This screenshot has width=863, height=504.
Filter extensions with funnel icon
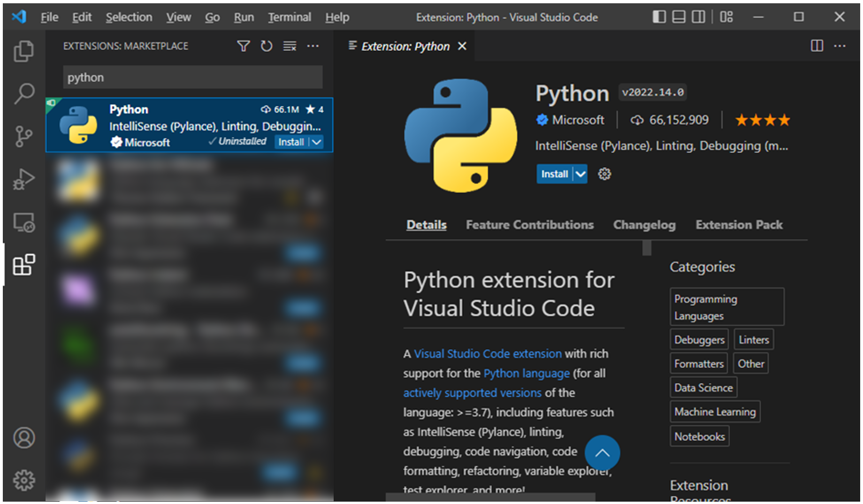[x=243, y=46]
